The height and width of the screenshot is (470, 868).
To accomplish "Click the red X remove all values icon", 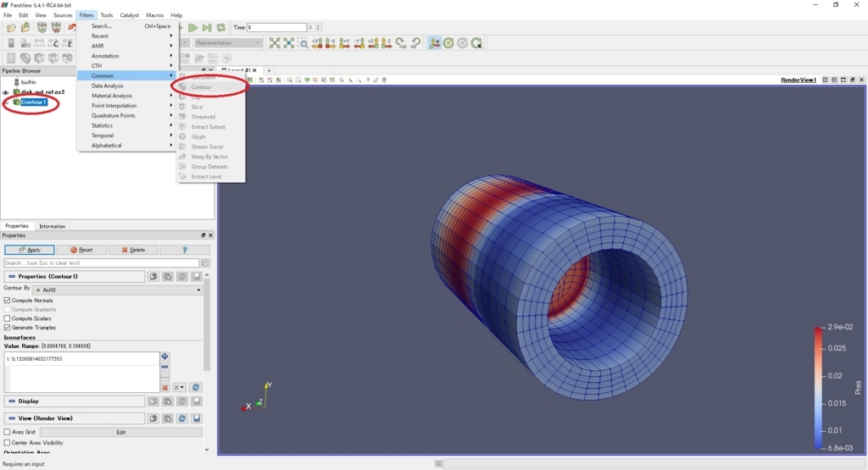I will (165, 388).
